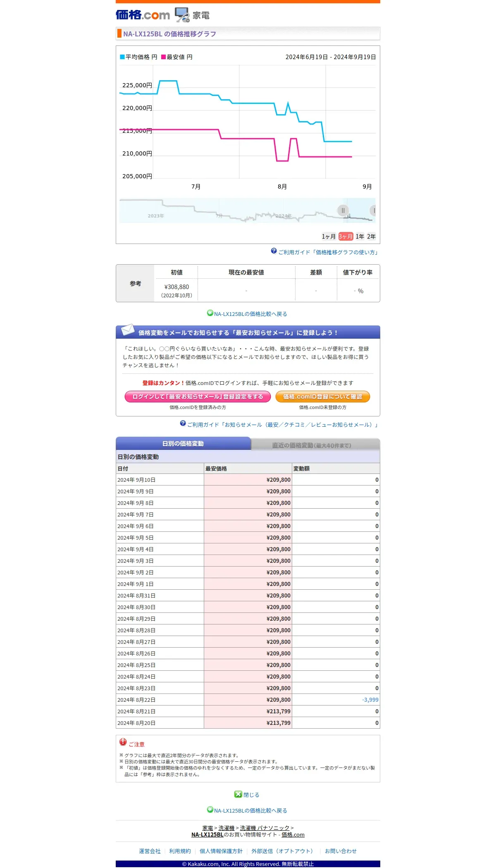Select the 2年 period

372,237
